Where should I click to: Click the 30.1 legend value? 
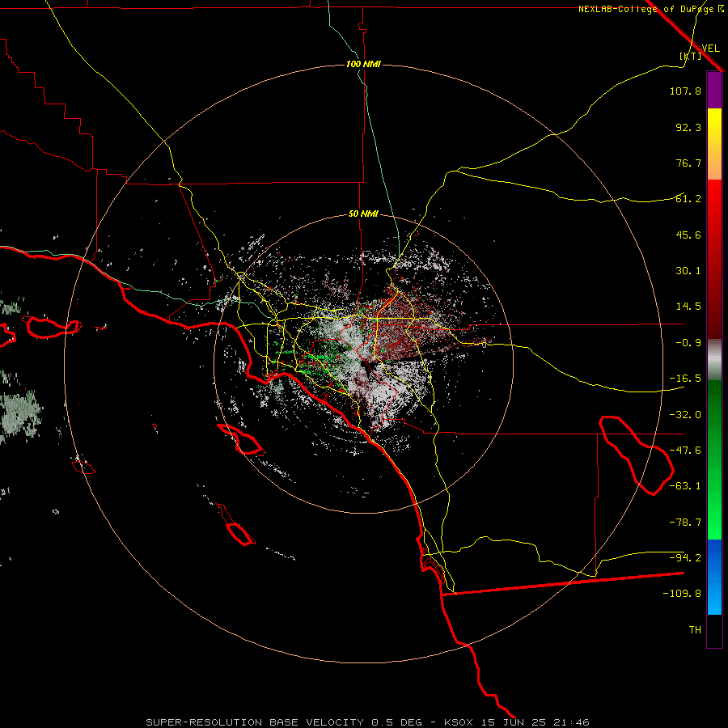click(688, 271)
